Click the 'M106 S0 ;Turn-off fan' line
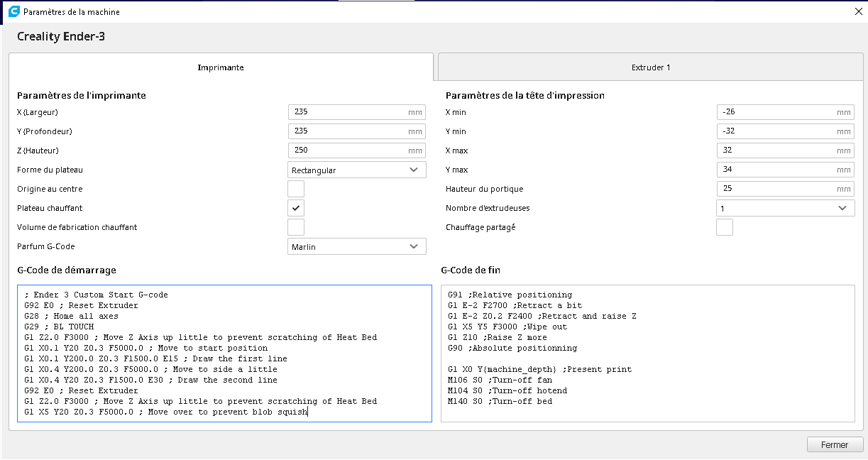This screenshot has width=868, height=460. click(500, 380)
